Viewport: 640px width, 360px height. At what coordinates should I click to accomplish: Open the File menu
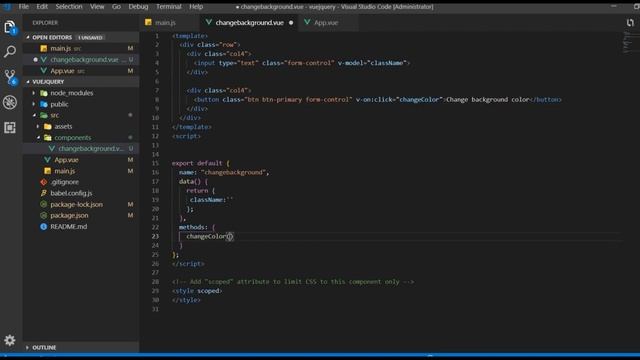[x=24, y=7]
